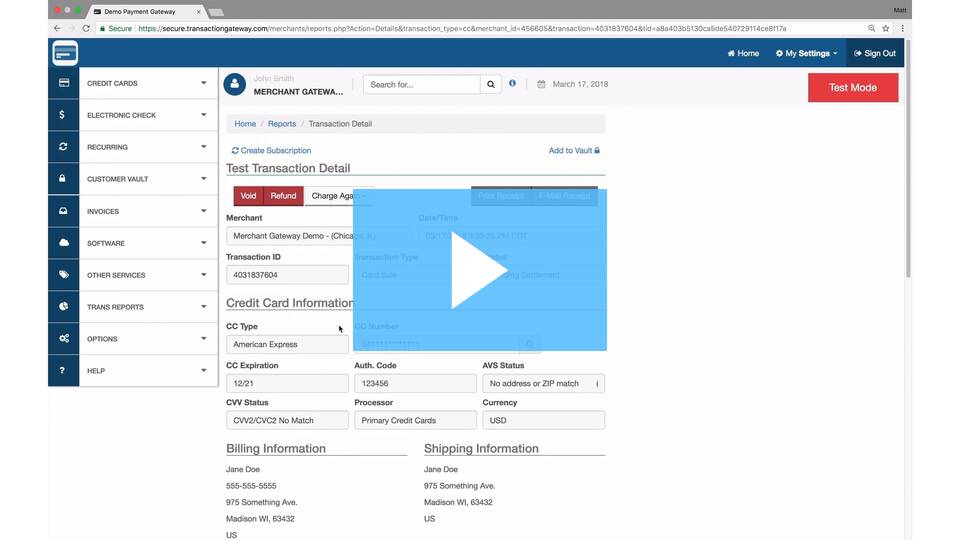This screenshot has height=540, width=960.
Task: Click the user avatar icon
Action: [234, 84]
